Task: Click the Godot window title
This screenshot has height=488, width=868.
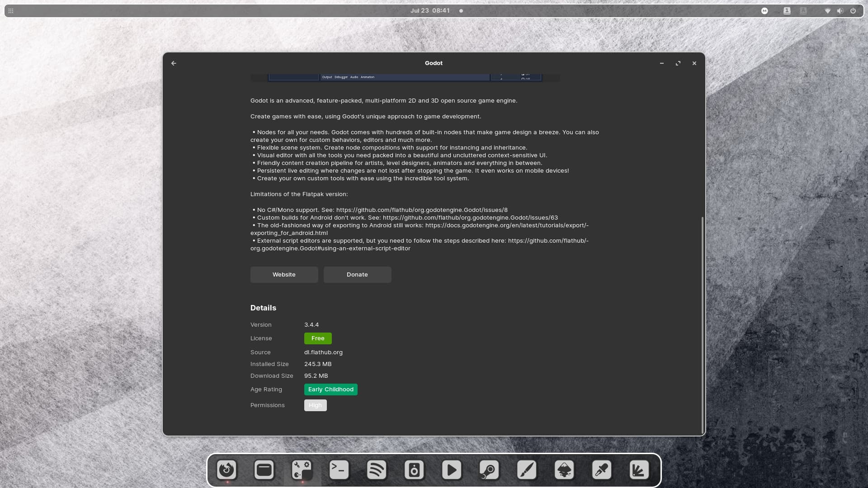Action: [x=434, y=63]
